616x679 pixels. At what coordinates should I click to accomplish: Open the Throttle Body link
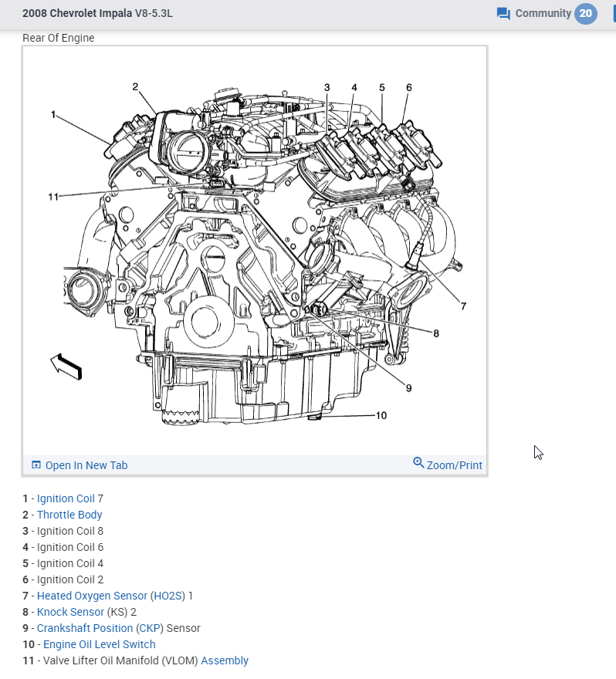click(x=69, y=515)
